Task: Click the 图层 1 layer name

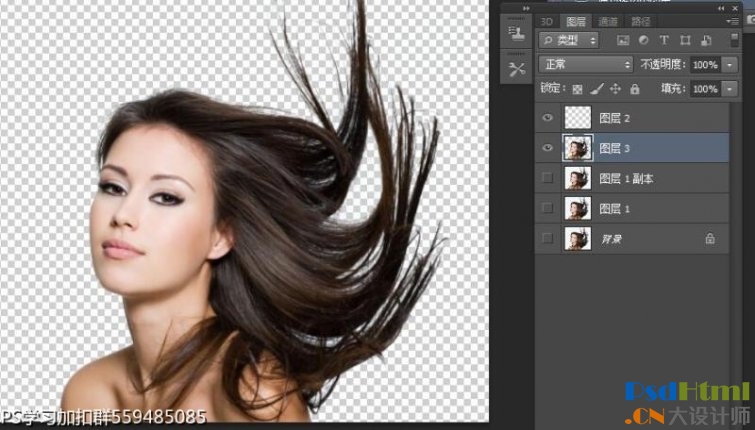Action: click(614, 208)
